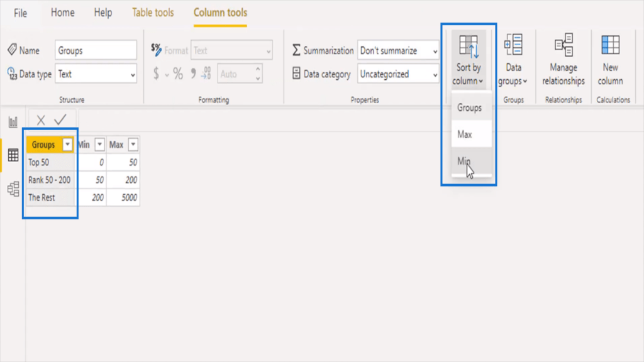Select the Min column header
The height and width of the screenshot is (362, 644).
tap(84, 145)
